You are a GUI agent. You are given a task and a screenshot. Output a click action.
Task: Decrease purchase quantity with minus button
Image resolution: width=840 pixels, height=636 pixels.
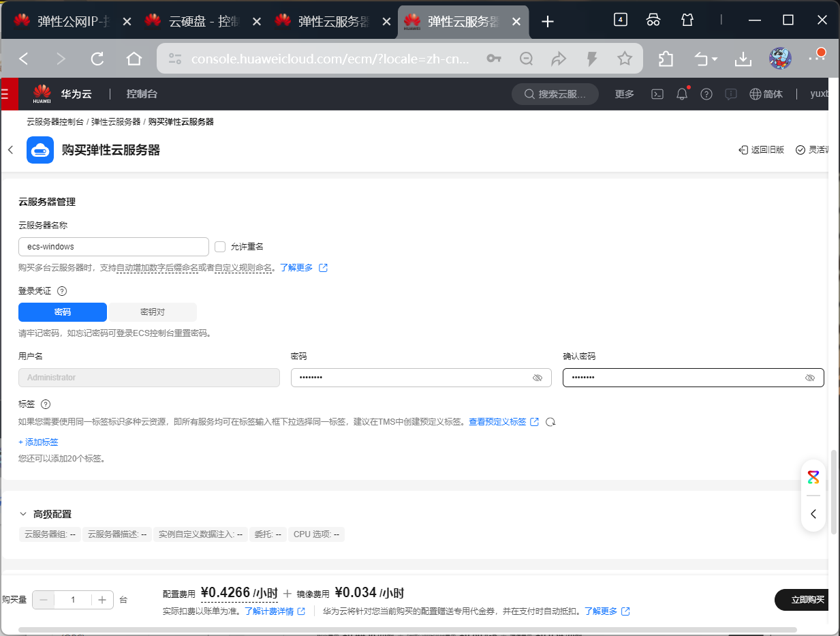tap(44, 600)
